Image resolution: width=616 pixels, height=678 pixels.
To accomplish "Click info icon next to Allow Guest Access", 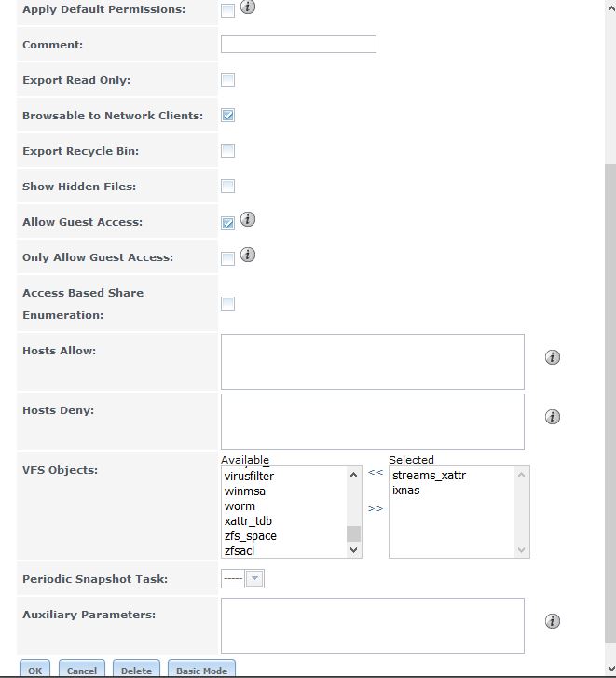I will (x=248, y=220).
